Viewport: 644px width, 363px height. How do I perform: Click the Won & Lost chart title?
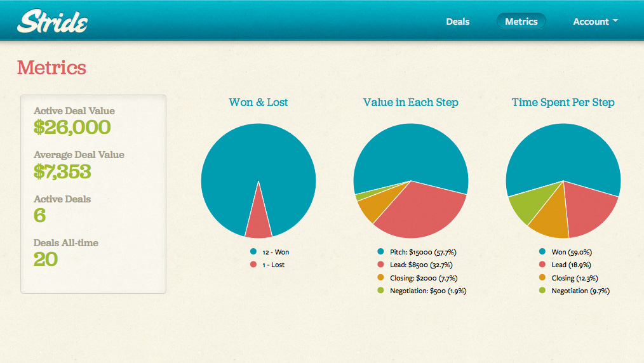(x=258, y=102)
